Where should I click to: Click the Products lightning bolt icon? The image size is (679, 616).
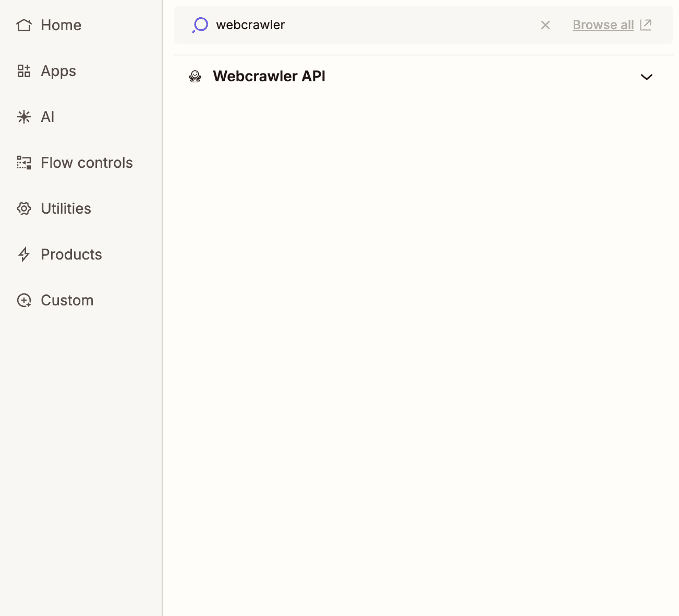pyautogui.click(x=24, y=254)
